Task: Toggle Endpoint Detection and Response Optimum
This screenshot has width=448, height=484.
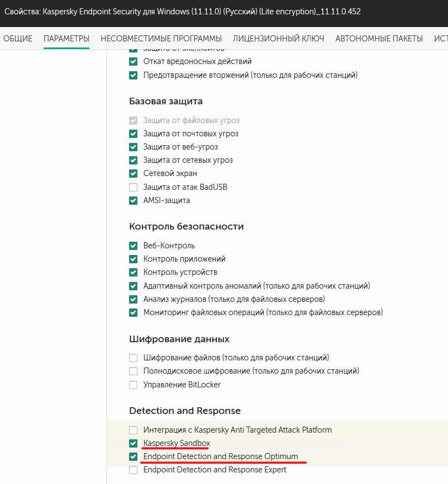Action: point(133,457)
